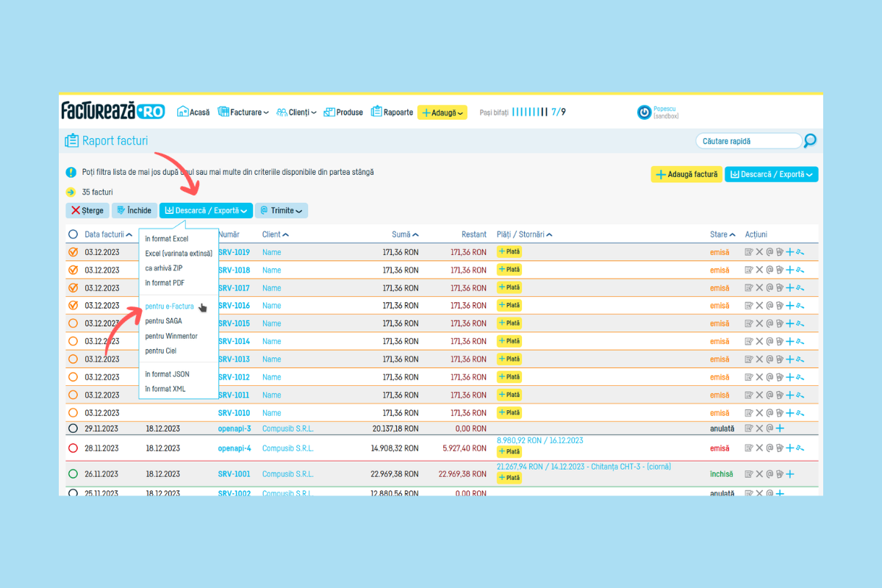Click the X delete icon for SRV-1018
This screenshot has width=882, height=588.
759,270
